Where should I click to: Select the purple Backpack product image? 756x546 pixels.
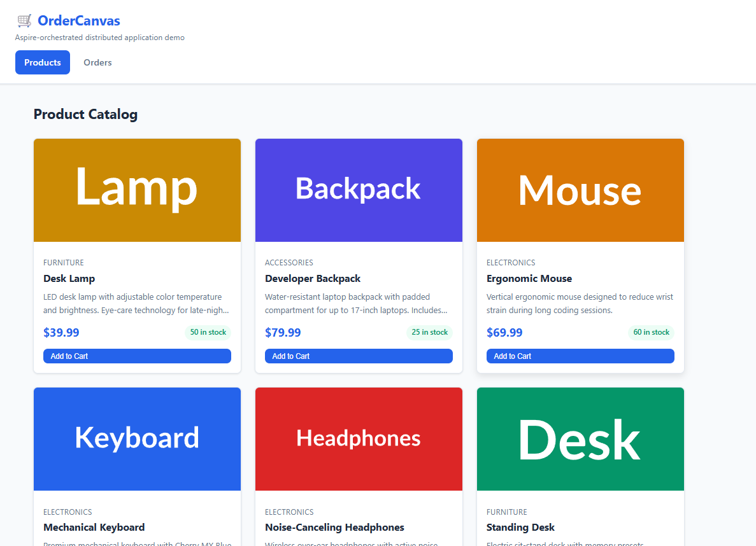pyautogui.click(x=359, y=190)
